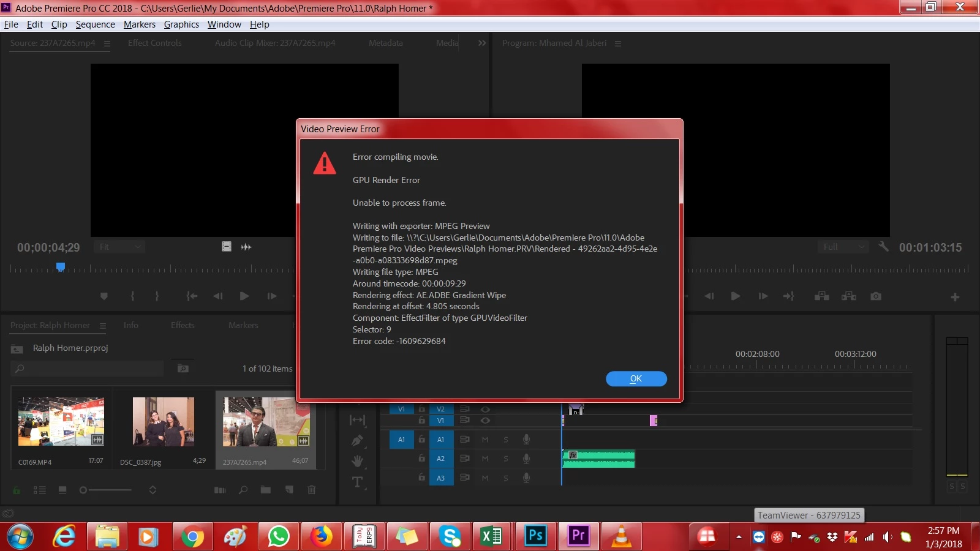Open the Markers menu
The height and width of the screenshot is (551, 980).
click(x=140, y=24)
